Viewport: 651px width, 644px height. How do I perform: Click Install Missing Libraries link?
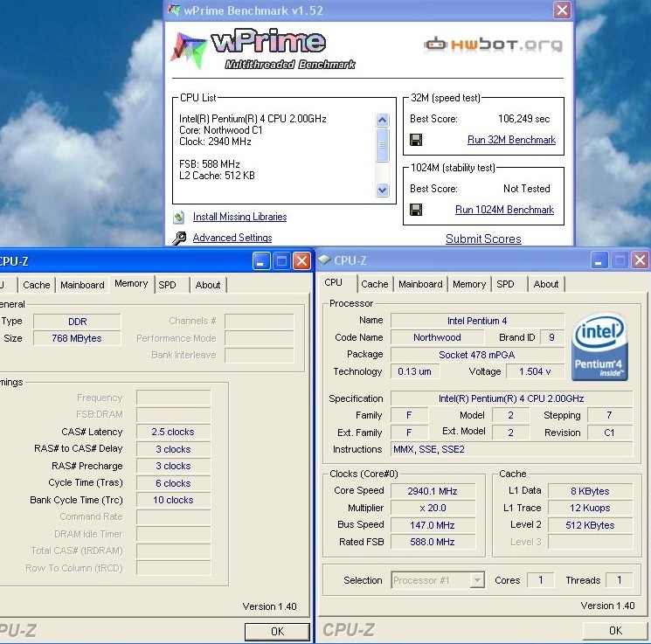click(x=239, y=217)
